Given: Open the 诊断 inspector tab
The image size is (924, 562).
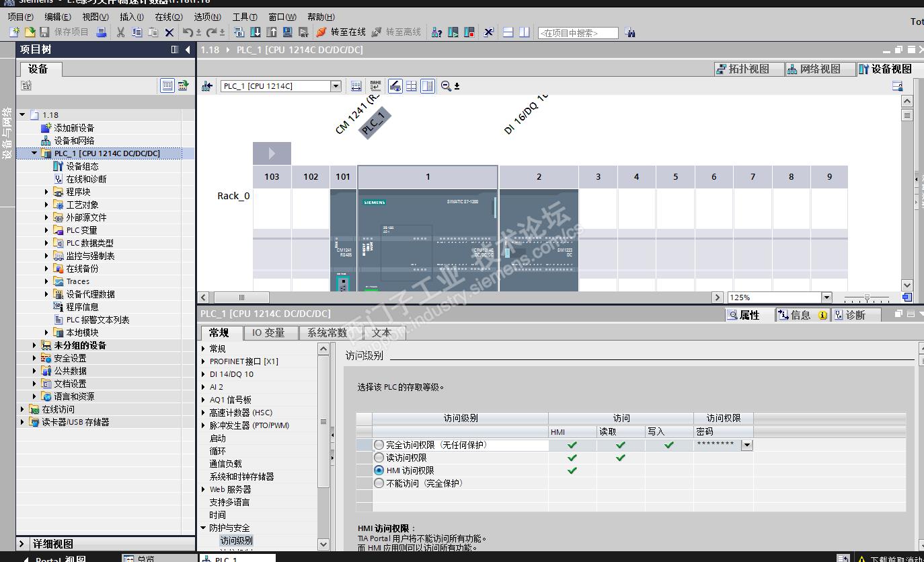Looking at the screenshot, I should tap(855, 315).
